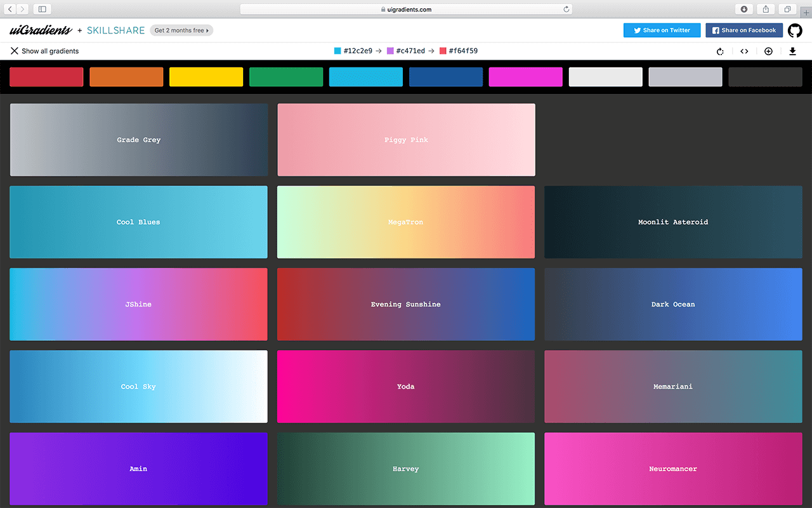The width and height of the screenshot is (812, 508).
Task: Close the list with Show all gradients
Action: click(44, 51)
